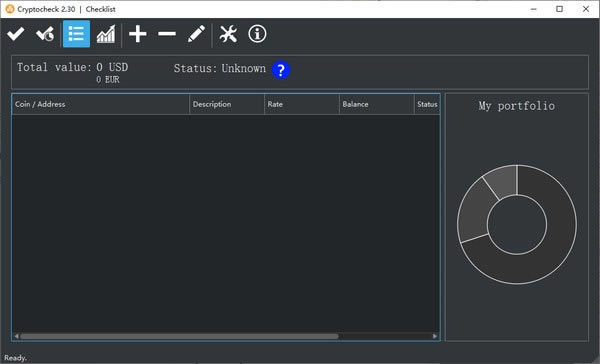Open the scheduled check icon with clock

tap(45, 34)
